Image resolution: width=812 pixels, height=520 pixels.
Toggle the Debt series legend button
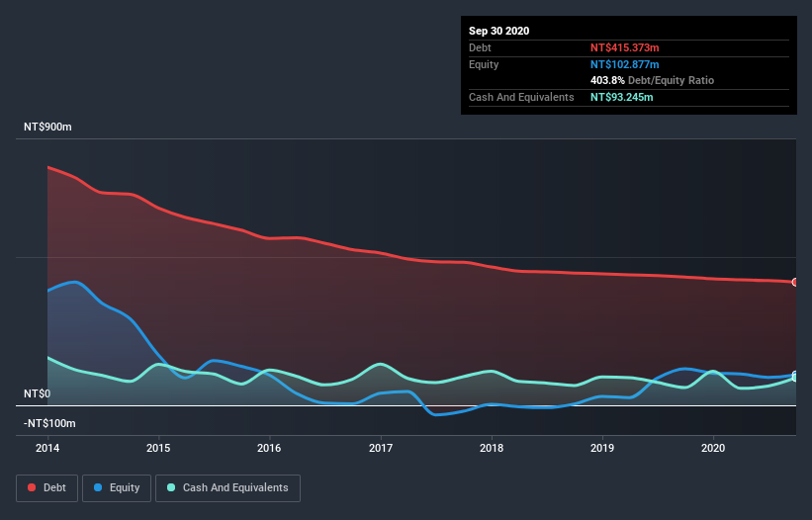[x=47, y=488]
